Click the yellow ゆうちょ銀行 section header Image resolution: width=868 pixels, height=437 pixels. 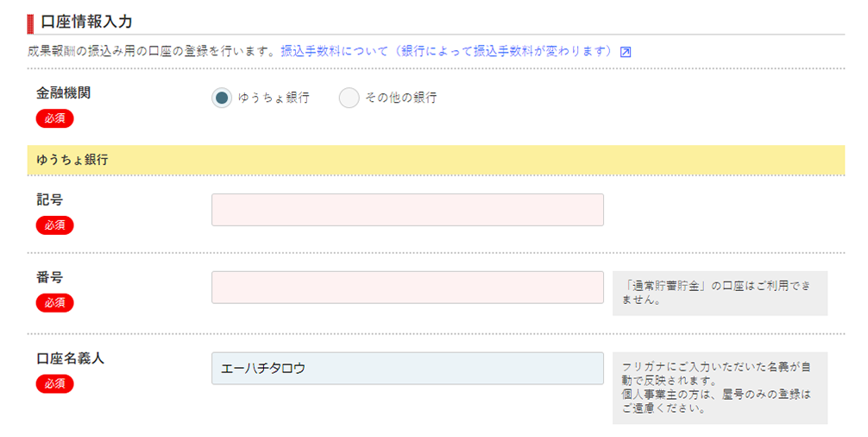click(x=437, y=160)
